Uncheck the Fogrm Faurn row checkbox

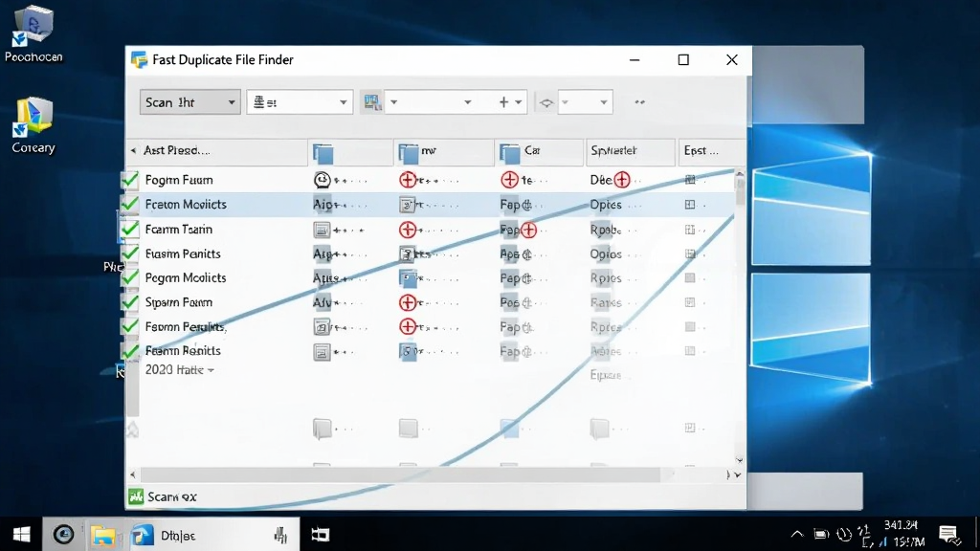coord(130,180)
